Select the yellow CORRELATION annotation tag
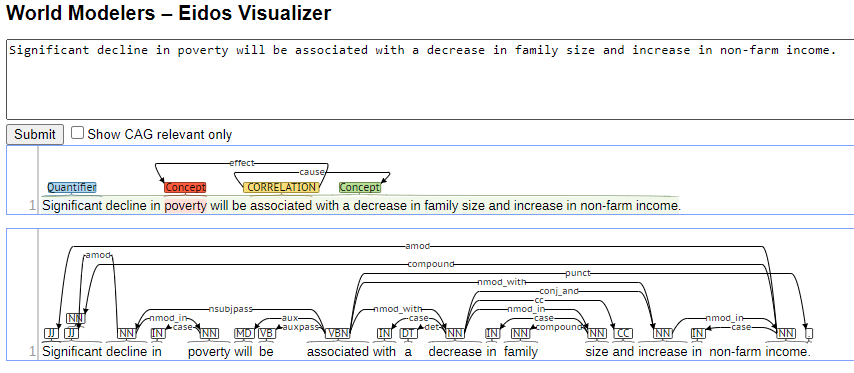This screenshot has width=854, height=373. [281, 187]
